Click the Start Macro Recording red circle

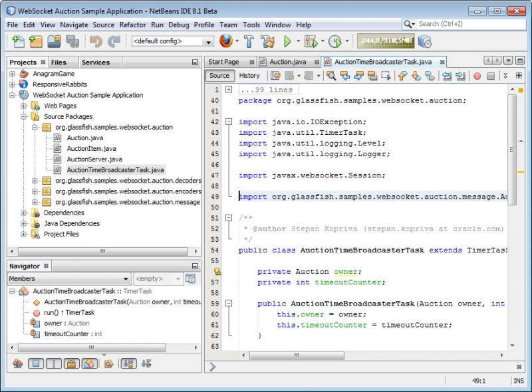click(477, 76)
